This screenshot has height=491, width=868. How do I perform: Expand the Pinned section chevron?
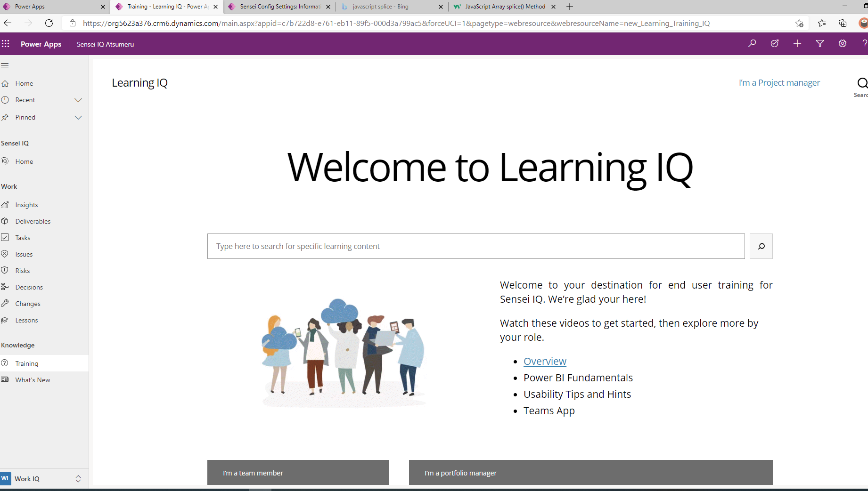(78, 117)
